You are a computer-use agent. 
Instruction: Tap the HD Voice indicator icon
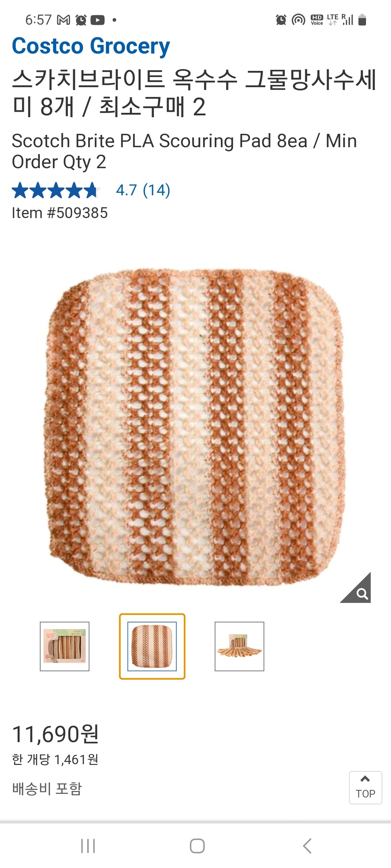pos(317,20)
